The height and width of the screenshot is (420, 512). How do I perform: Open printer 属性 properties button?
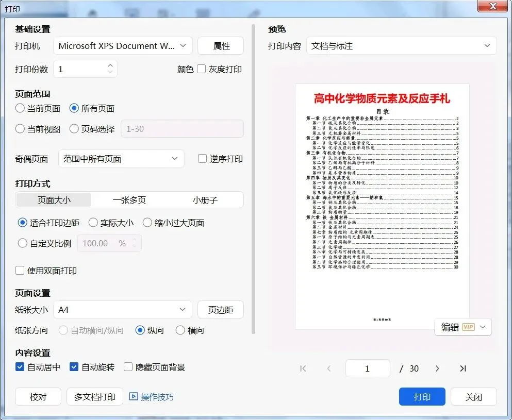click(221, 46)
